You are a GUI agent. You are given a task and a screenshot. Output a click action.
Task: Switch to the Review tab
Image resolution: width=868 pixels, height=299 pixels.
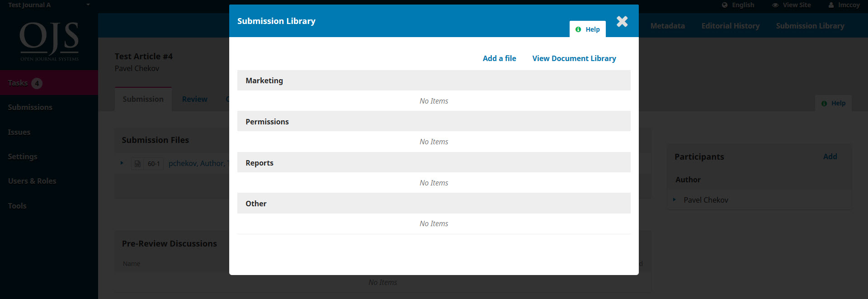coord(195,99)
